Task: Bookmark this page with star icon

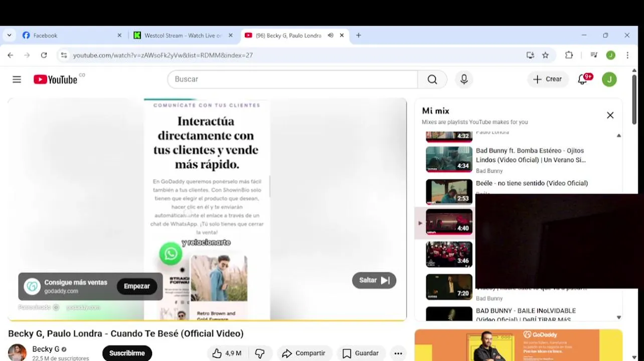Action: coord(545,55)
